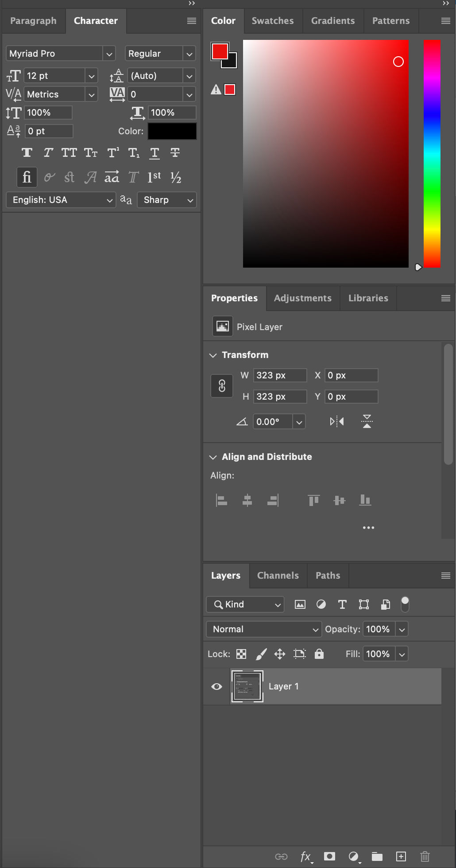The image size is (456, 868).
Task: Click the Contextual Alternates icon
Action: click(49, 178)
